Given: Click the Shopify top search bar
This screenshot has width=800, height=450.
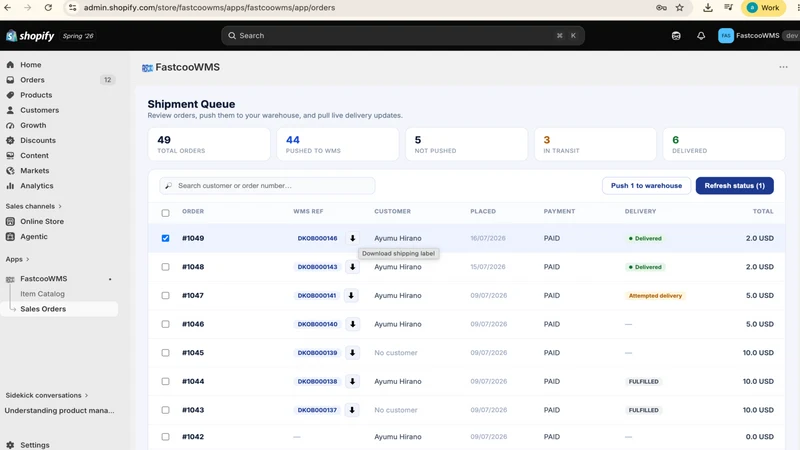Looking at the screenshot, I should [403, 36].
